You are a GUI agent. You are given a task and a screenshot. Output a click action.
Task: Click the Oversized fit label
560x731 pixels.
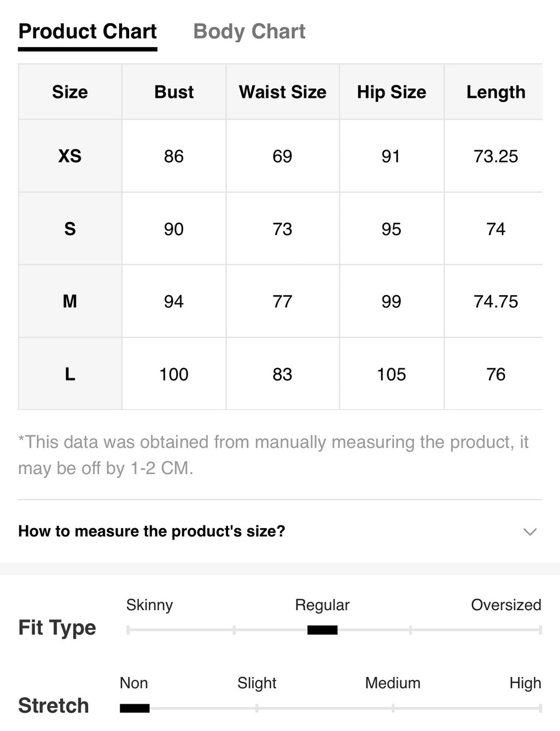(x=506, y=605)
